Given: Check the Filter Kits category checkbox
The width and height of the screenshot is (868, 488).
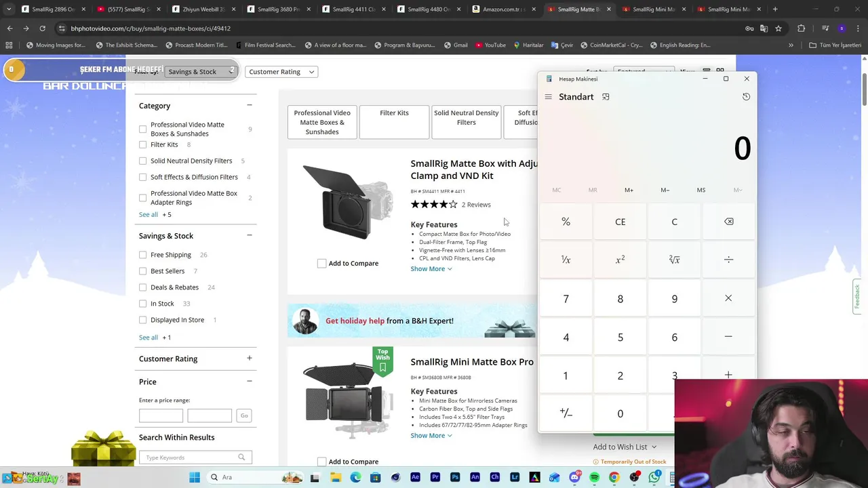Looking at the screenshot, I should pyautogui.click(x=142, y=144).
